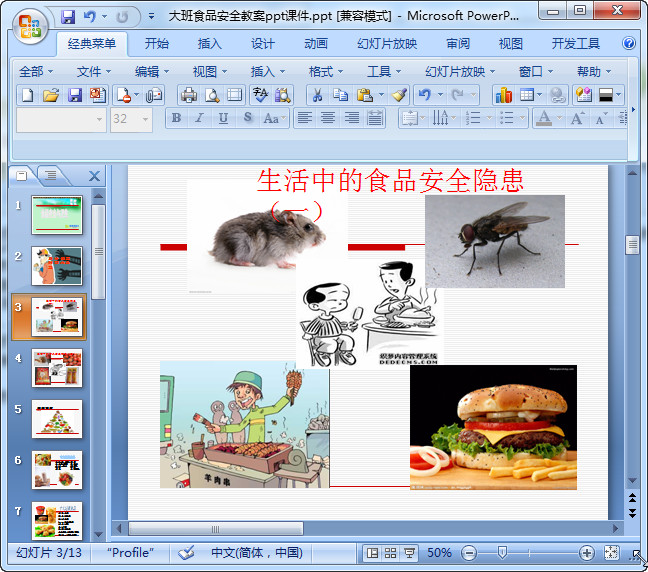The image size is (648, 572).
Task: Expand the font color dropdown arrow
Action: point(559,118)
